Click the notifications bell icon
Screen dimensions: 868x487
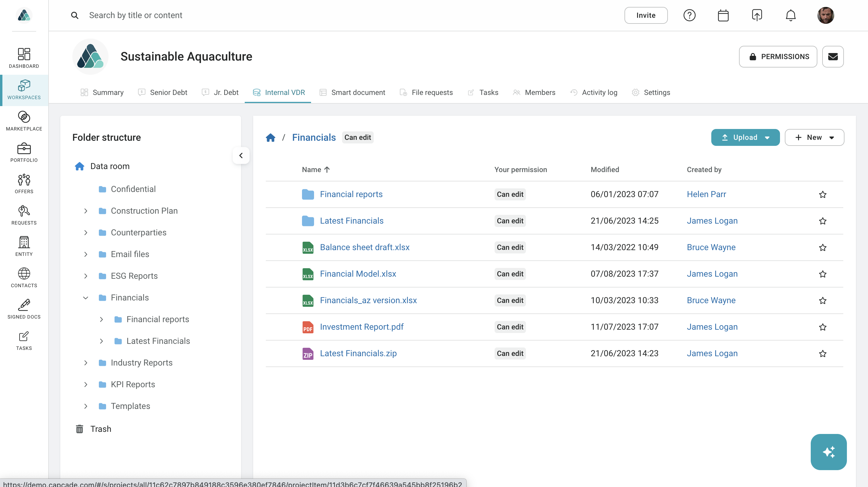click(791, 15)
